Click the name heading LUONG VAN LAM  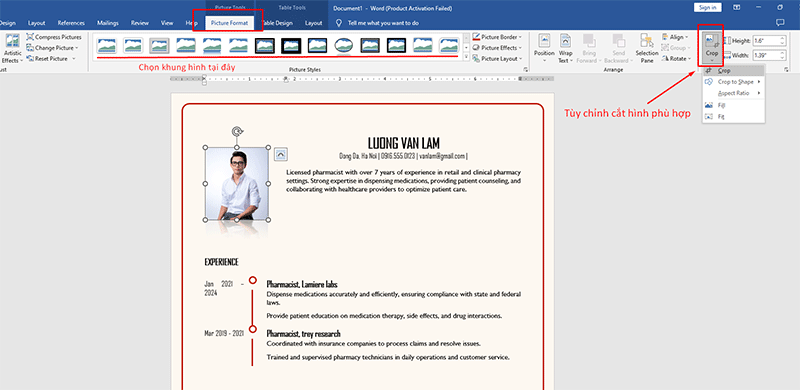click(403, 143)
